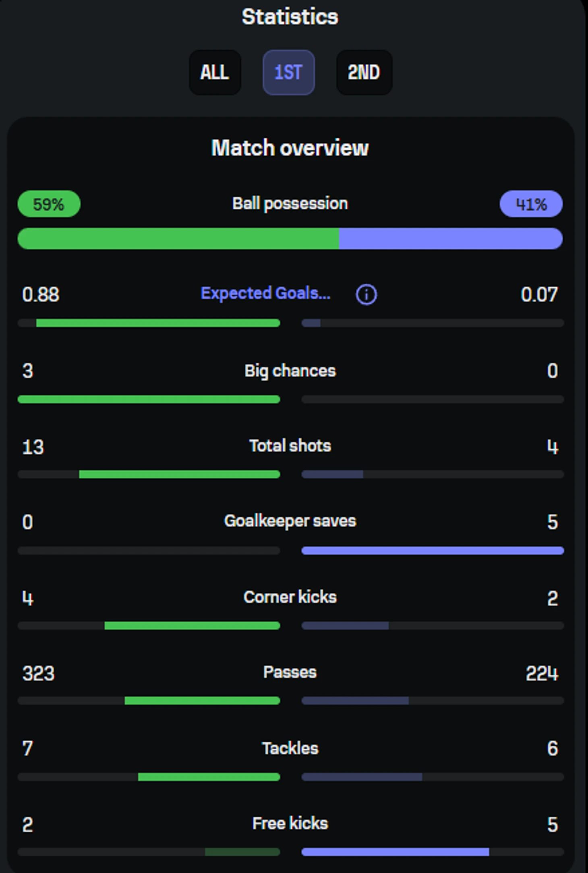
Task: Click the Total shots stat label
Action: (290, 446)
